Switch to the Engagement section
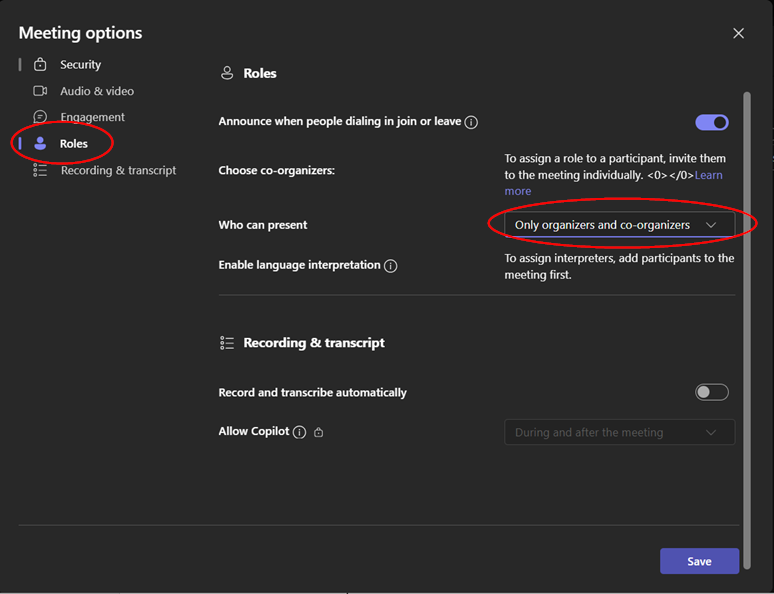The height and width of the screenshot is (594, 774). (x=92, y=117)
